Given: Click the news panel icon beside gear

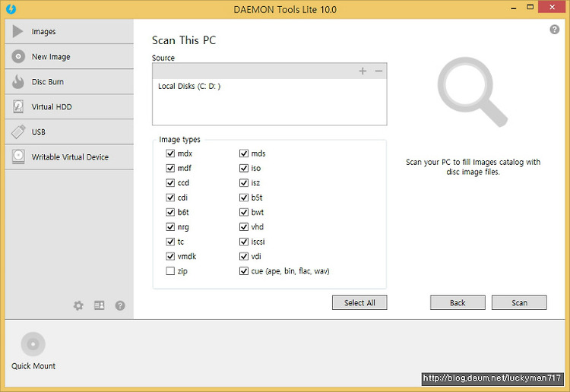Looking at the screenshot, I should pos(100,305).
